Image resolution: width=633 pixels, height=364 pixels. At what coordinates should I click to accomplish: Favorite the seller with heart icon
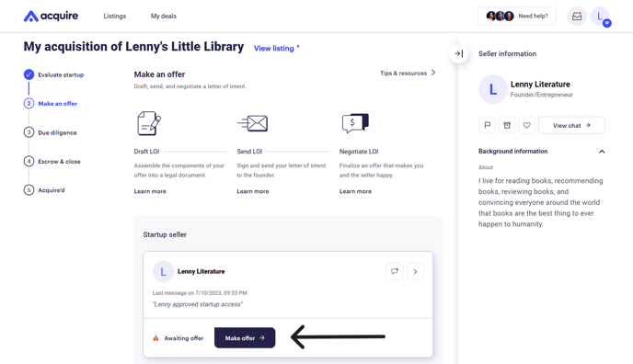click(527, 125)
